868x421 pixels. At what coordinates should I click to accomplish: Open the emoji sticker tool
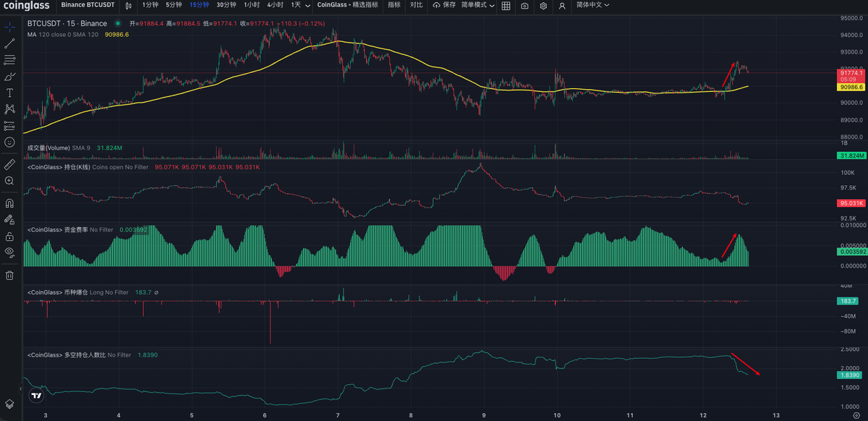(x=10, y=143)
